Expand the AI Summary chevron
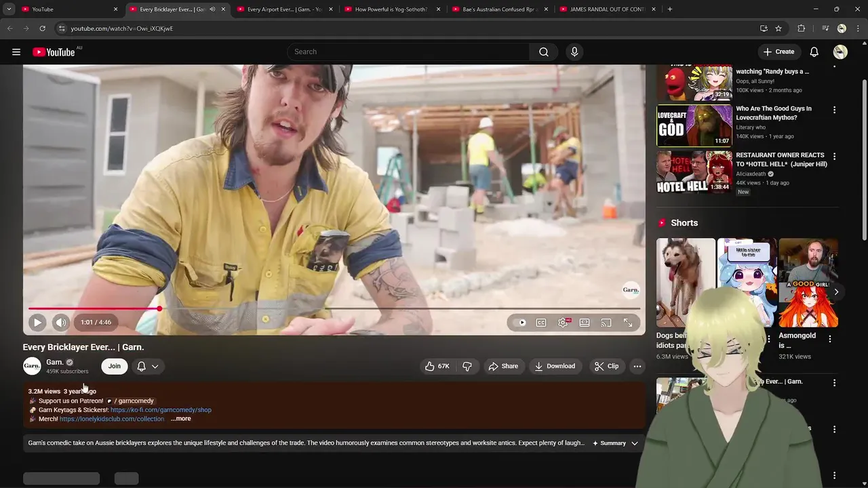Image resolution: width=868 pixels, height=488 pixels. tap(635, 443)
